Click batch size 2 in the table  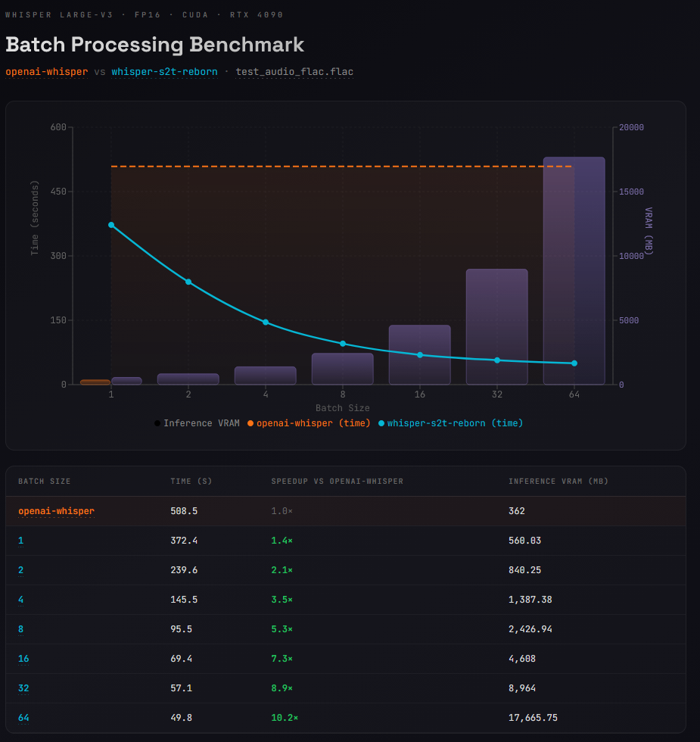coord(21,570)
